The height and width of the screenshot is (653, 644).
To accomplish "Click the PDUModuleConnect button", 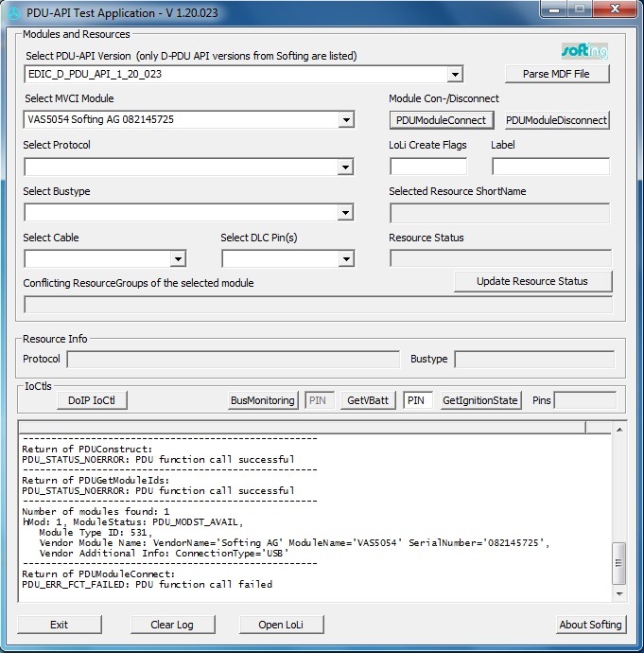I will coord(442,120).
